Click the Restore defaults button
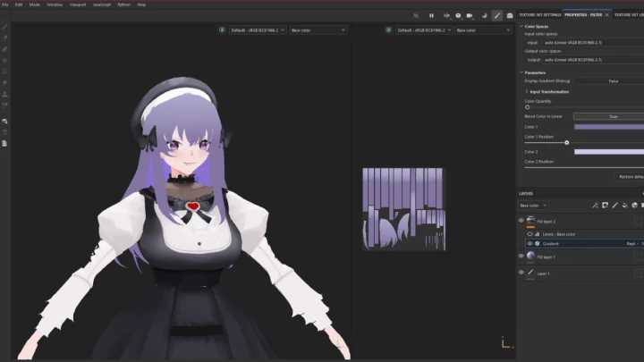This screenshot has height=362, width=644. coord(631,176)
